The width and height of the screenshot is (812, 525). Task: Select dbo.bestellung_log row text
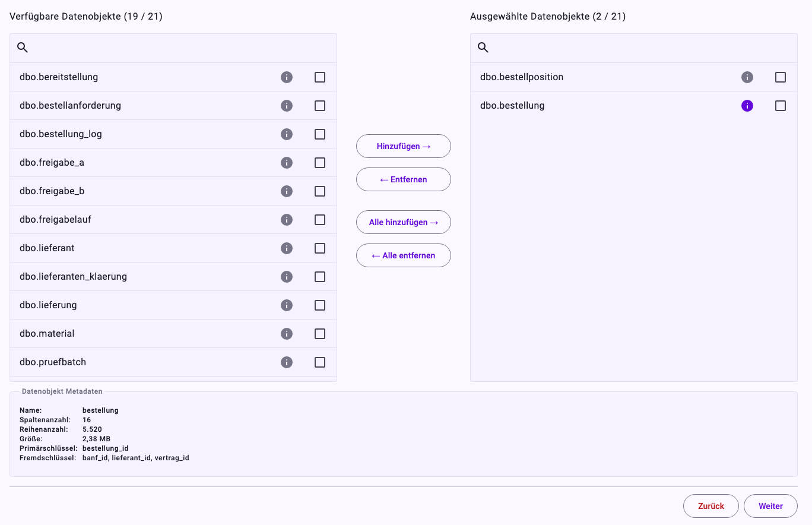click(61, 134)
